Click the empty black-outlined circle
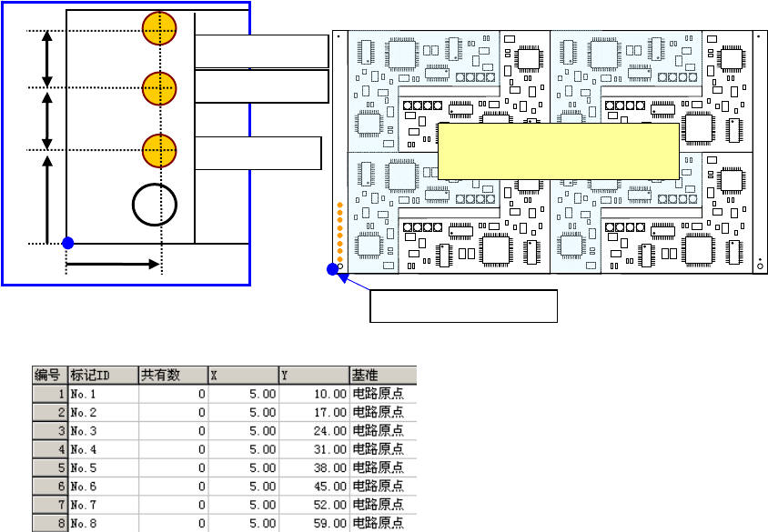The image size is (768, 532). [155, 205]
